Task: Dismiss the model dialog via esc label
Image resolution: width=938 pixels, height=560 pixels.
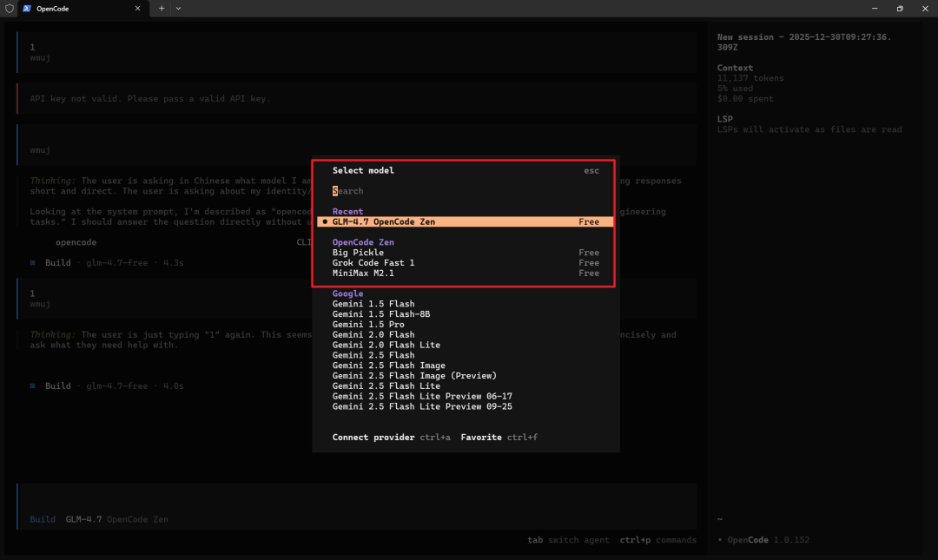Action: [591, 170]
